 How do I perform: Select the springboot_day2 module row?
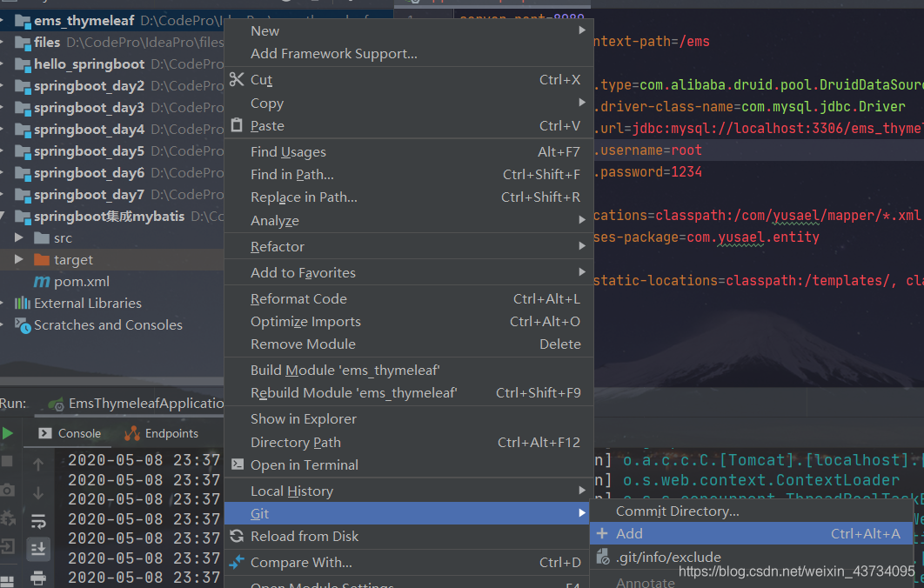coord(112,86)
